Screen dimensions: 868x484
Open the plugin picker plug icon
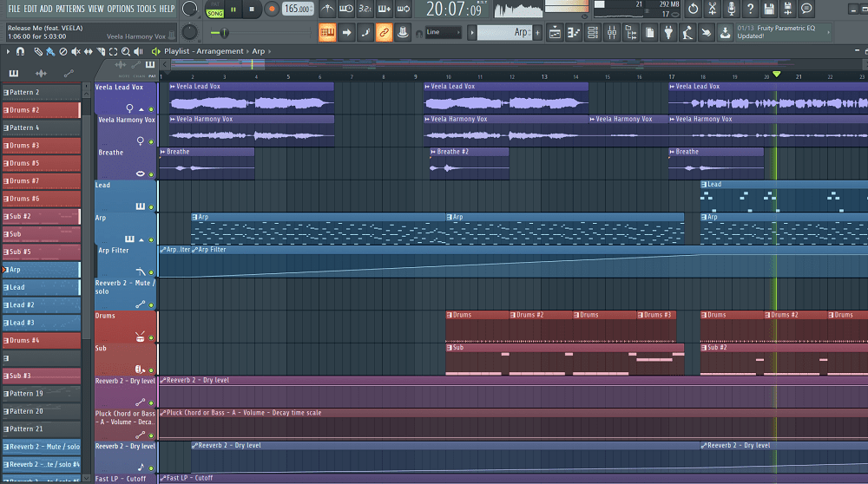668,33
